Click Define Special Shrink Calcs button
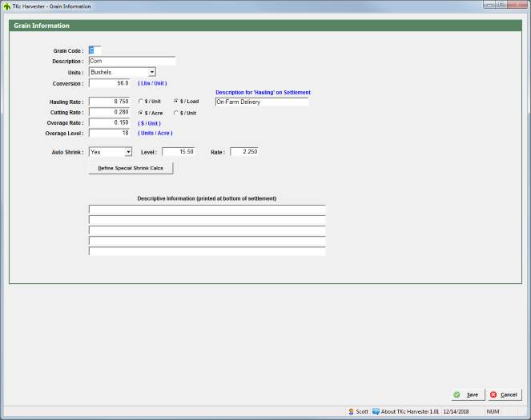Viewport: 531px width, 420px height. (x=131, y=168)
